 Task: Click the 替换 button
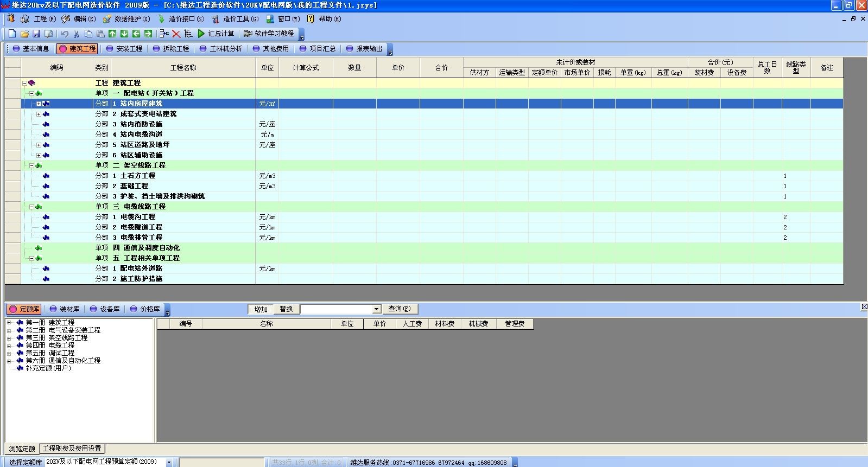pyautogui.click(x=287, y=309)
